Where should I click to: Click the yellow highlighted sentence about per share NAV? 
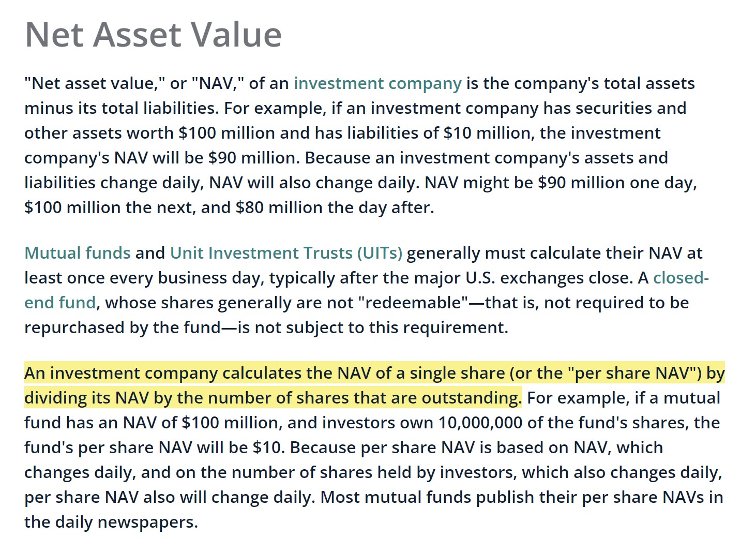(374, 385)
